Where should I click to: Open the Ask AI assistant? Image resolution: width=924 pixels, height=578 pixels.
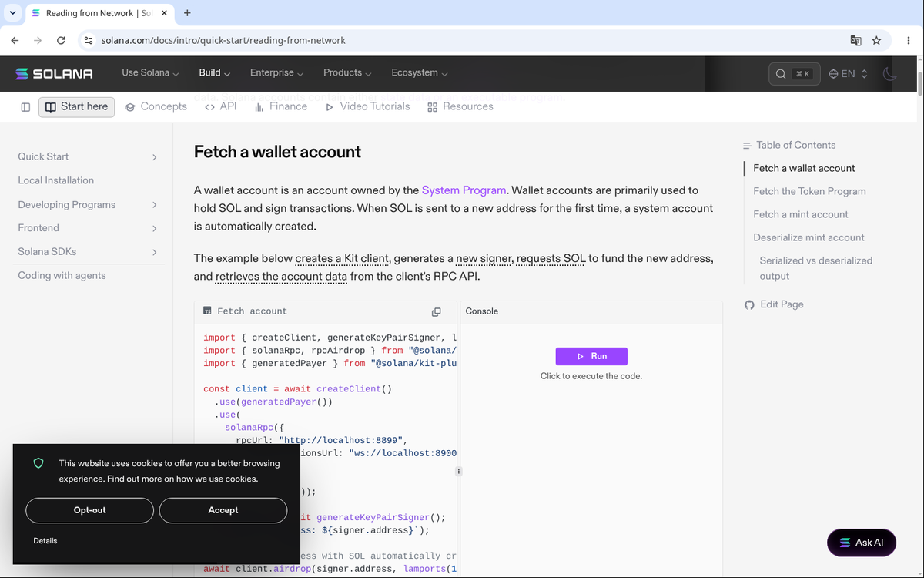tap(862, 543)
